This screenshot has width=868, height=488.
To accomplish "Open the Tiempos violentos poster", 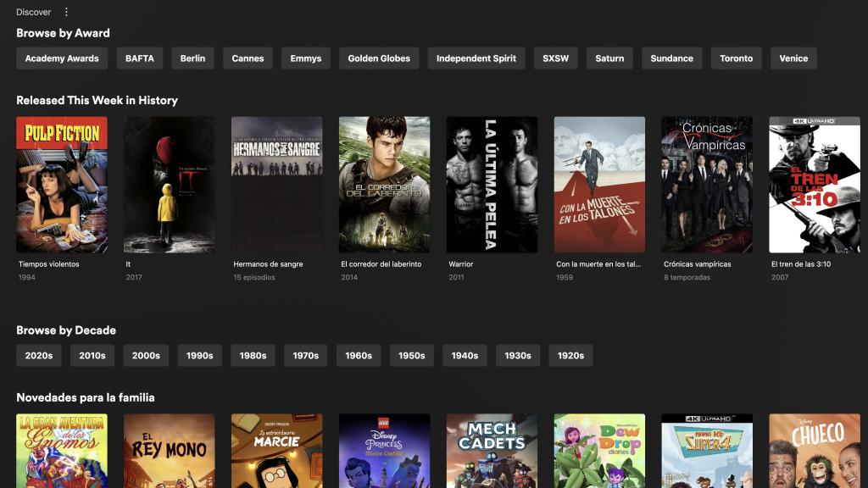I will [61, 184].
